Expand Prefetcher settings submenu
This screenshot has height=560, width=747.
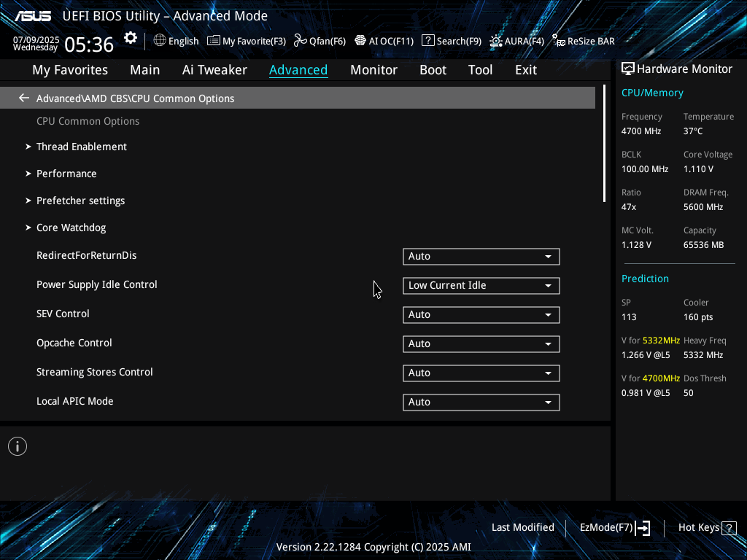pyautogui.click(x=80, y=201)
